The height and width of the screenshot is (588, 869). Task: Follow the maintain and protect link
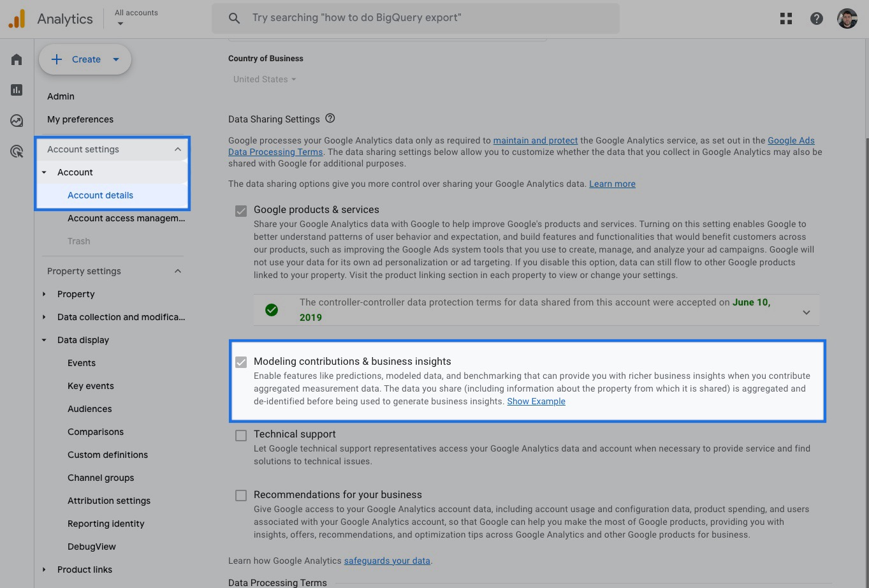(536, 140)
